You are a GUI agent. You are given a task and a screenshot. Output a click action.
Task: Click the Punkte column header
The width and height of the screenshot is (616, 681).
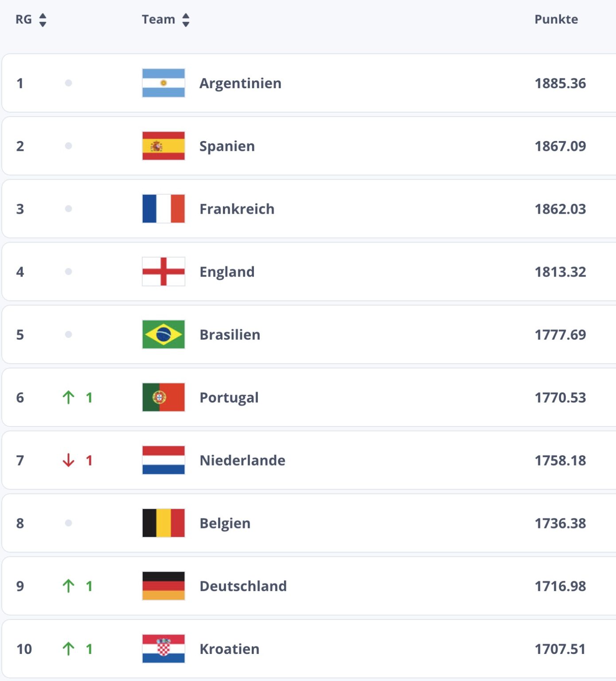[x=556, y=19]
